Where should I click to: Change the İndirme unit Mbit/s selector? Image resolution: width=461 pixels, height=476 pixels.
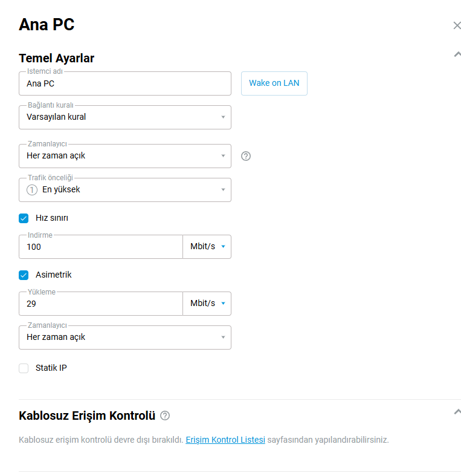pos(207,247)
